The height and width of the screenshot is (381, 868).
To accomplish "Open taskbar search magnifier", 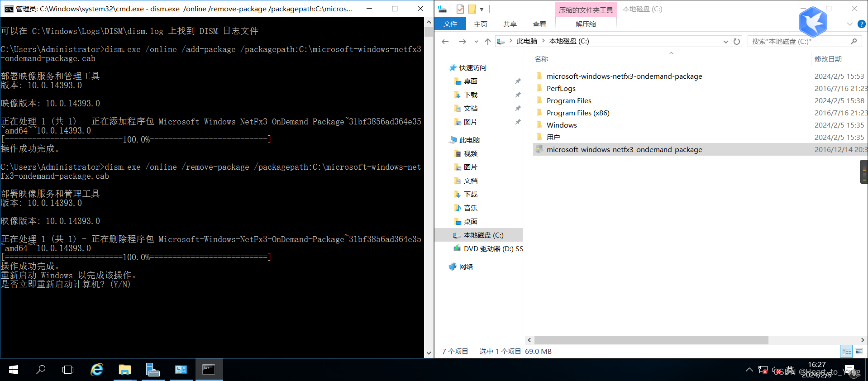I will coord(41,370).
